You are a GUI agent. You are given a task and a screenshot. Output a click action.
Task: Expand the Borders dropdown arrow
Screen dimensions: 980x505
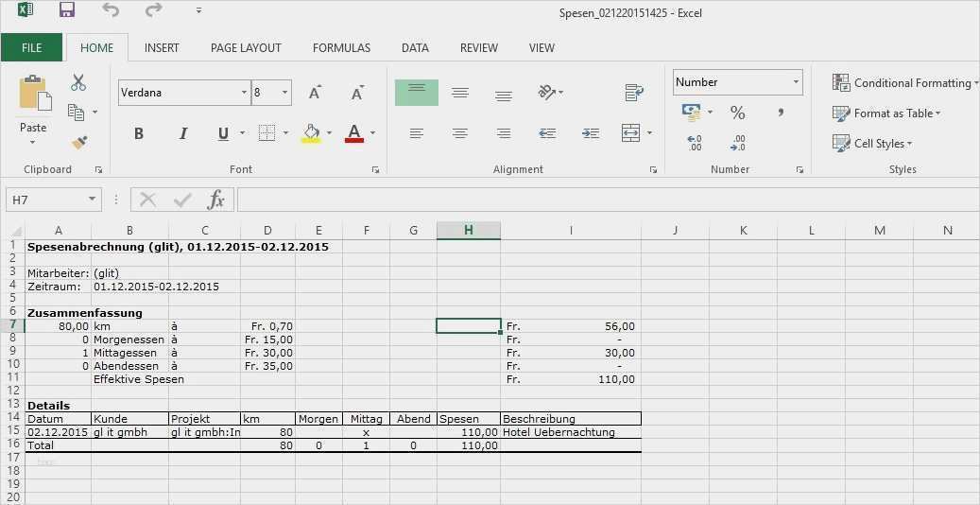285,133
